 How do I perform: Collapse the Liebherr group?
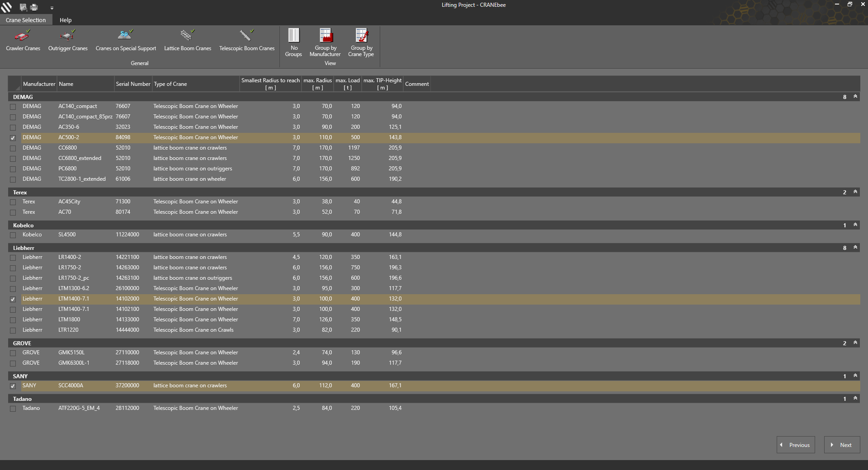pos(855,248)
